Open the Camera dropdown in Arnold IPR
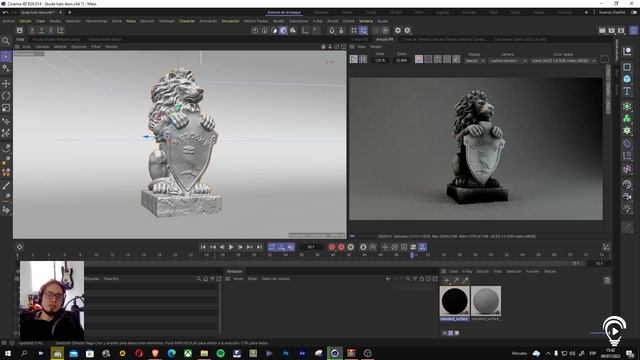The width and height of the screenshot is (640, 360). 508,60
